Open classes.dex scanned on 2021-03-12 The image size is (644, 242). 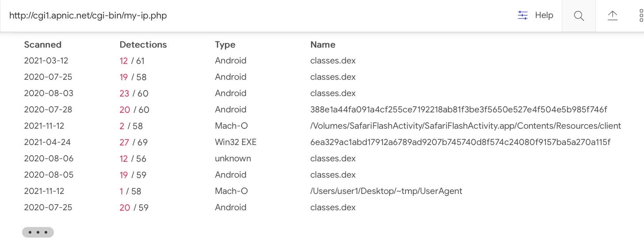[333, 60]
